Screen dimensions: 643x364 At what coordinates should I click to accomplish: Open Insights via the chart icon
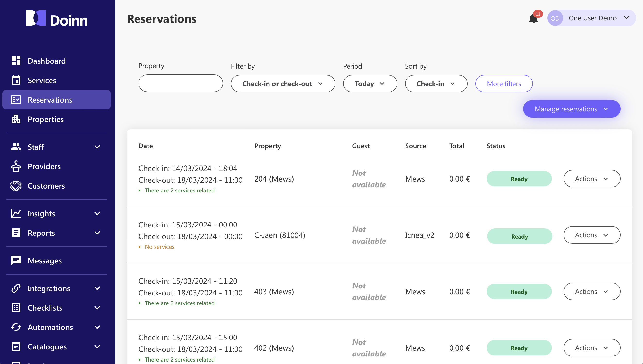(x=16, y=213)
